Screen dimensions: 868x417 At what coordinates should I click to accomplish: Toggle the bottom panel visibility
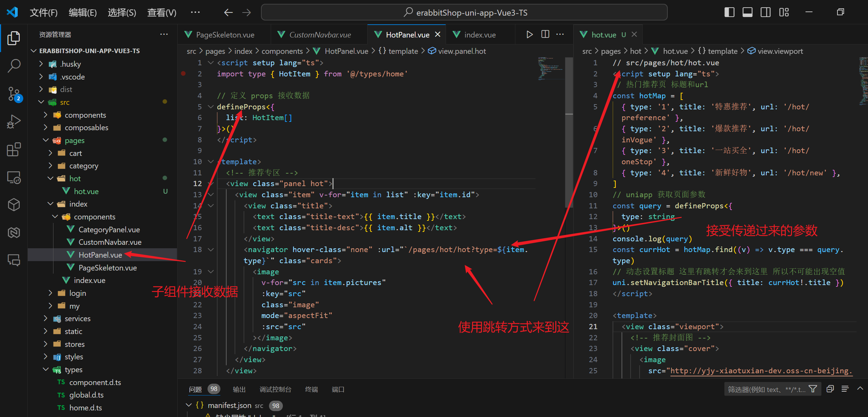coord(747,12)
